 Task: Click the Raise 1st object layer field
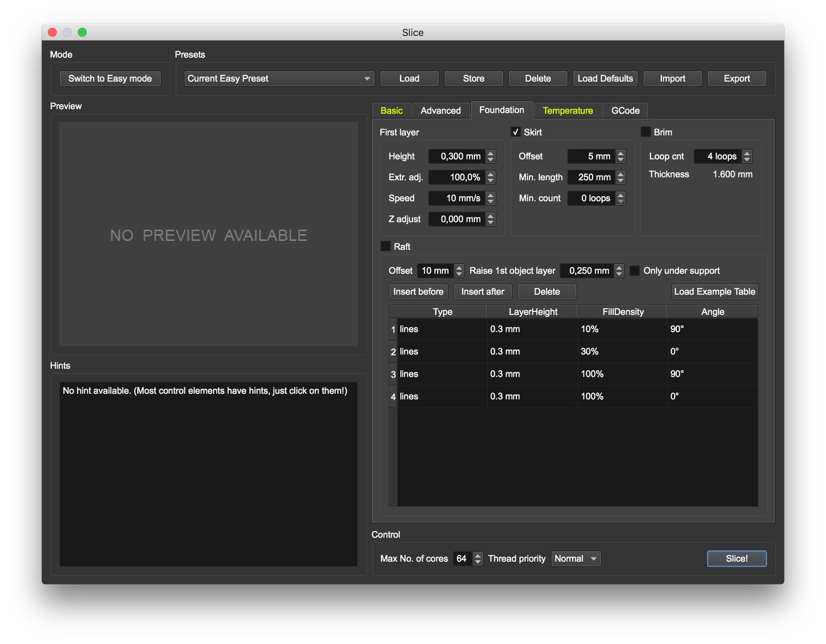[x=587, y=271]
